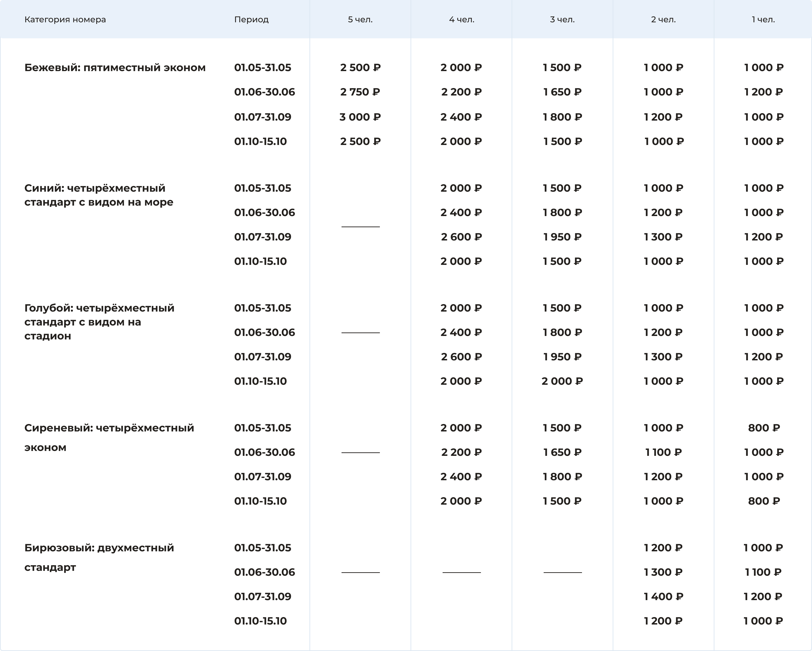Select the '1 чел.' column header
Image resolution: width=812 pixels, height=651 pixels.
[763, 20]
